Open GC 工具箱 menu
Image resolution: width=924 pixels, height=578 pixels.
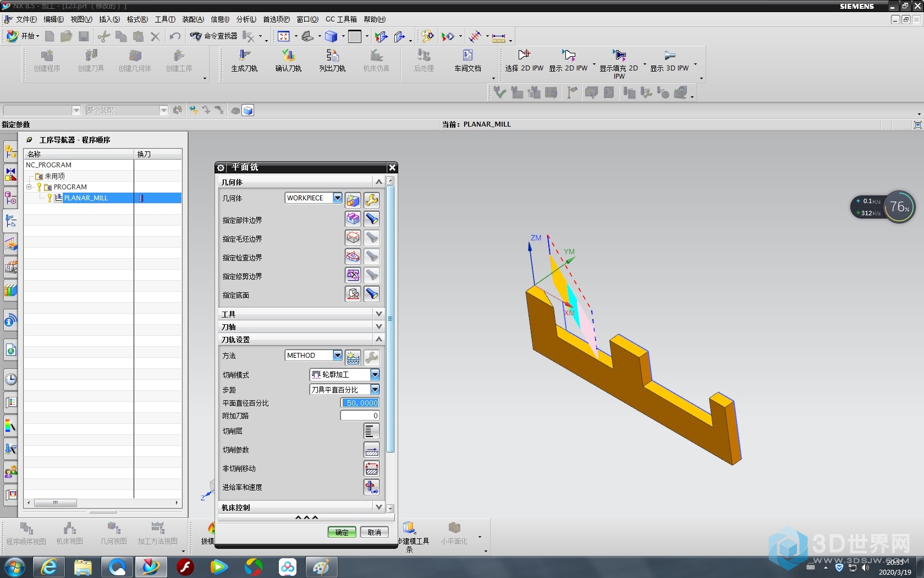[x=341, y=19]
